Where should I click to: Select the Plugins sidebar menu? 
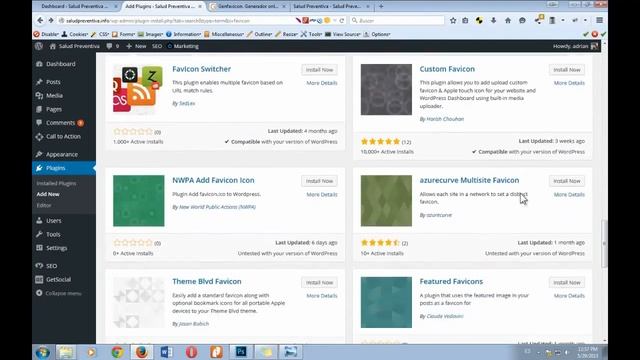tap(56, 168)
